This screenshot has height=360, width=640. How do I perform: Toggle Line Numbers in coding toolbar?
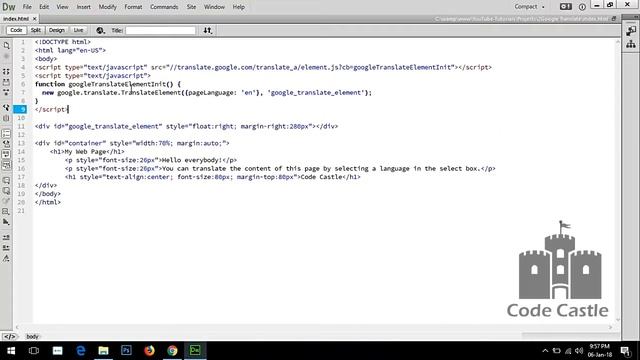[x=6, y=134]
